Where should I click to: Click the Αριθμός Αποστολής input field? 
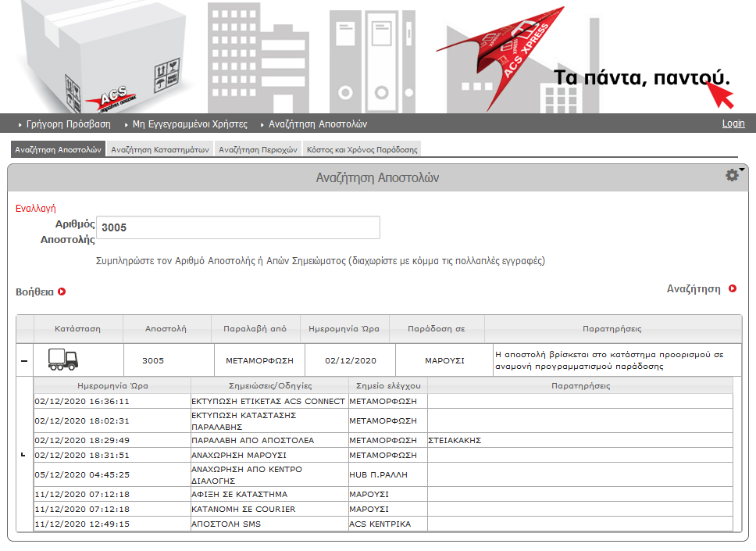(237, 227)
